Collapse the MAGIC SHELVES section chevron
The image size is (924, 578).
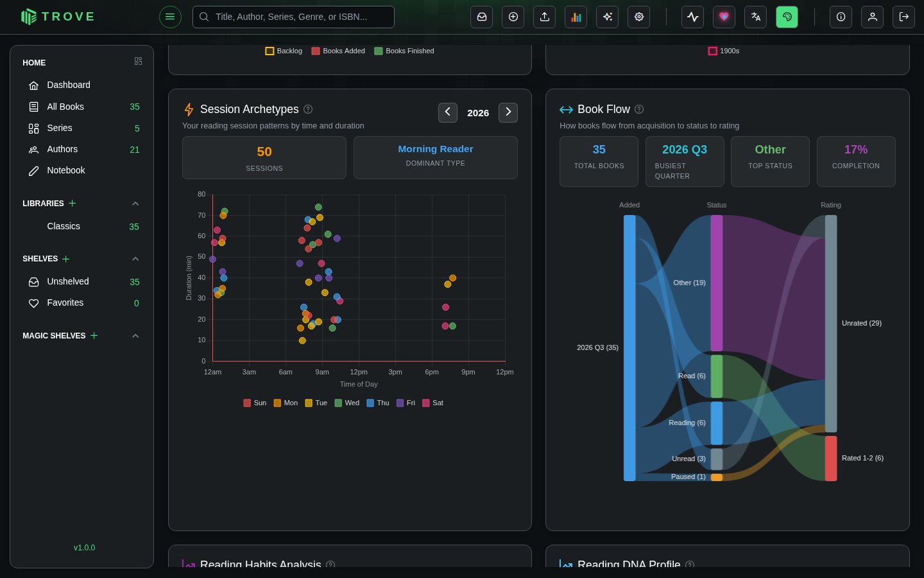coord(135,336)
